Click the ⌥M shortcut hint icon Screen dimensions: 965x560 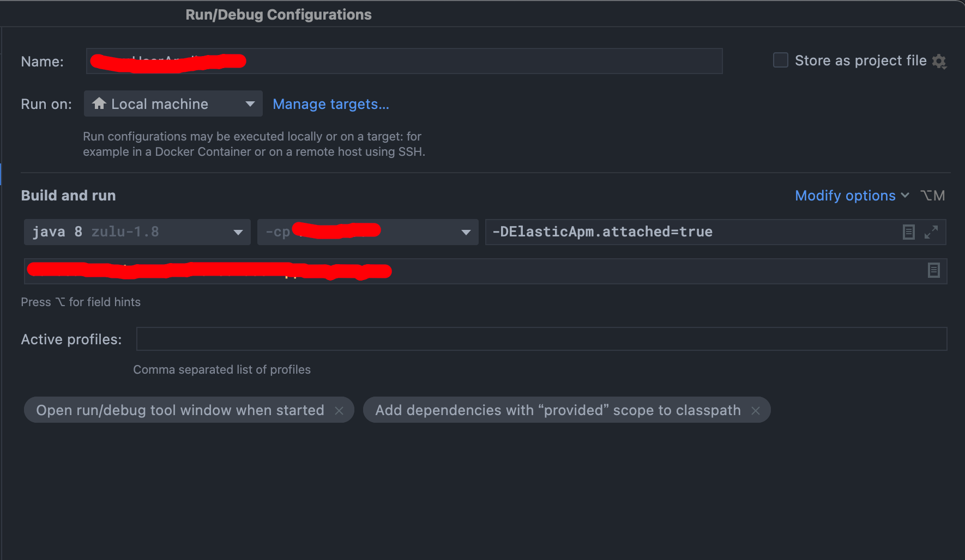[933, 195]
